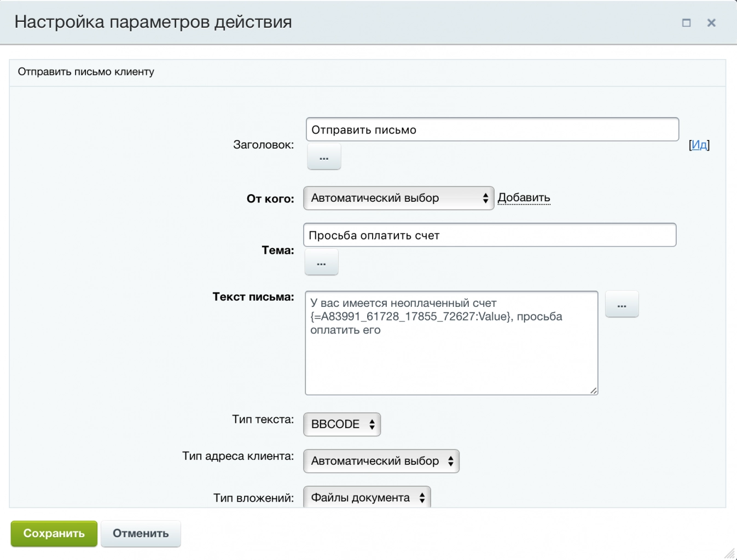737x560 pixels.
Task: Select the Отправить письмо клиенту header
Action: pos(86,72)
